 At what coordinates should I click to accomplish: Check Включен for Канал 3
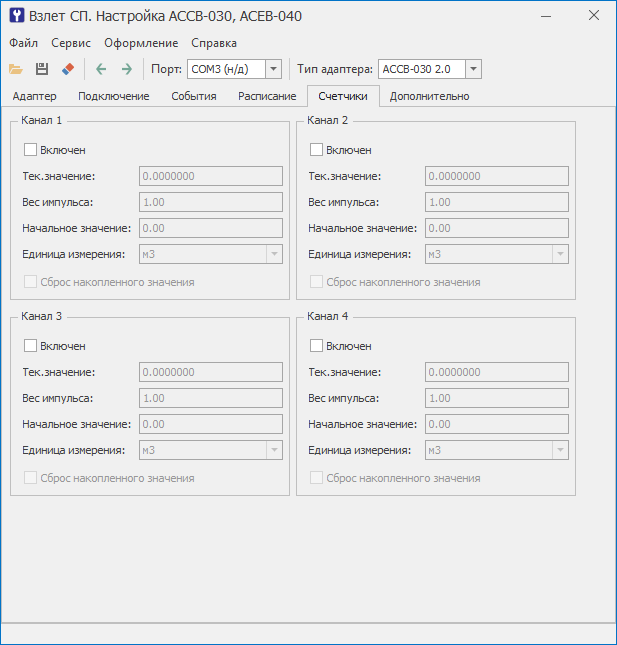click(x=30, y=346)
